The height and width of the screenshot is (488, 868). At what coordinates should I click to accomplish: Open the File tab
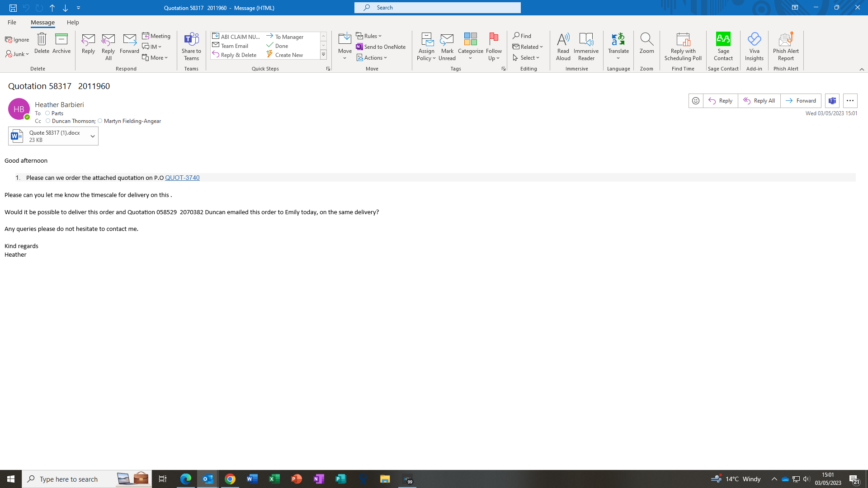point(12,22)
